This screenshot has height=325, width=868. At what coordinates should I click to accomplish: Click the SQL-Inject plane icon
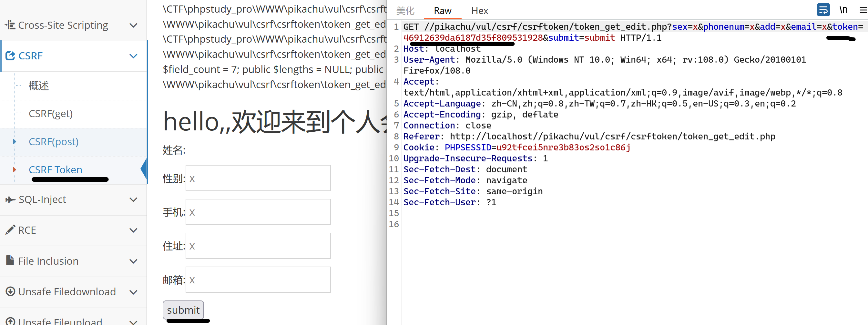(x=10, y=200)
